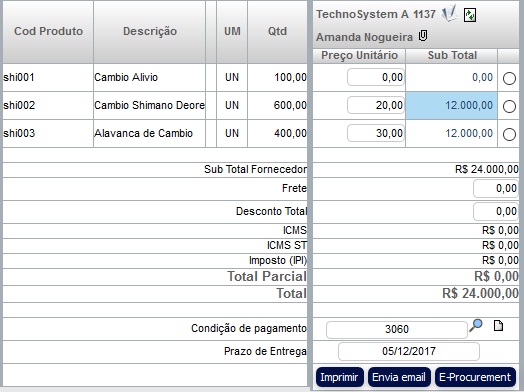Click the Qtd column header
The image size is (524, 392).
tap(277, 31)
